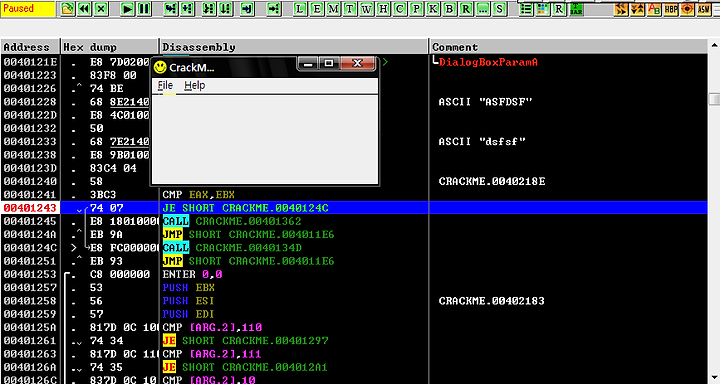Click the green BAR toolbar icon
720x384 pixels.
click(576, 9)
